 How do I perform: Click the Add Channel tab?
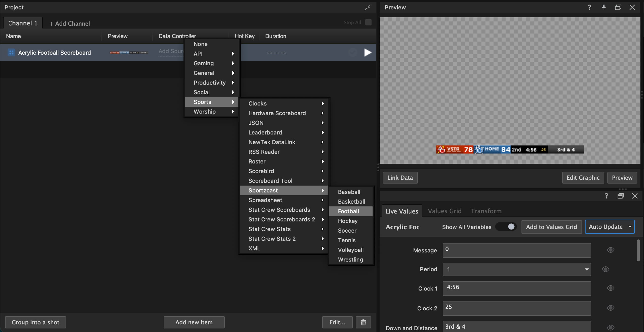[70, 23]
